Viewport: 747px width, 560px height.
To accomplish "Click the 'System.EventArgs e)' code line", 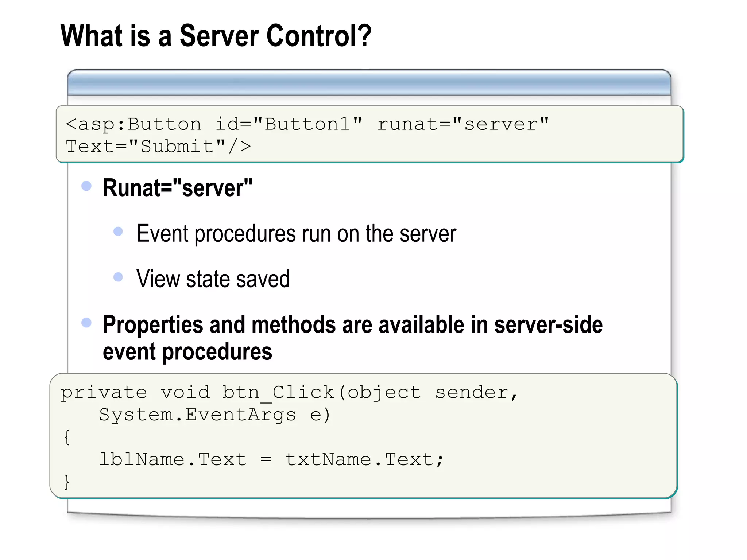I will (214, 415).
